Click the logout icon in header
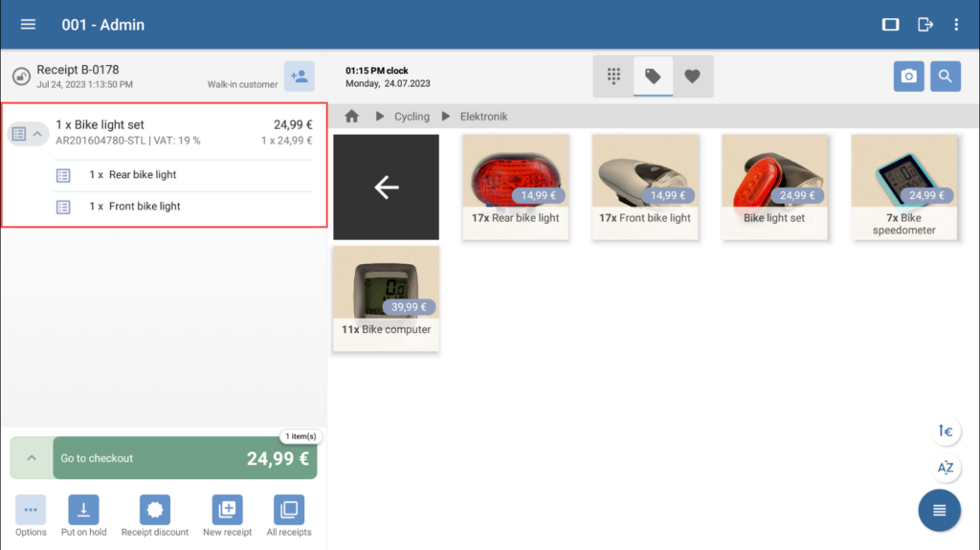This screenshot has width=980, height=550. click(x=924, y=25)
